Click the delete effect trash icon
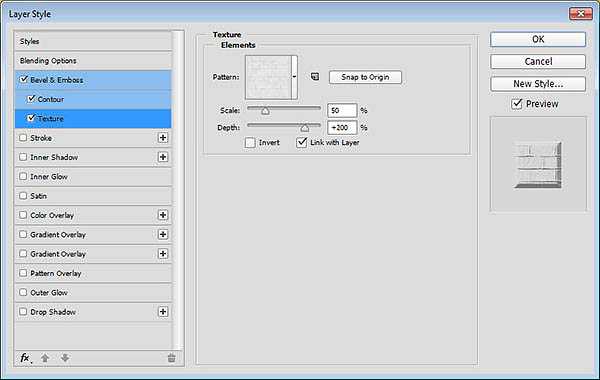This screenshot has width=600, height=380. (x=171, y=358)
